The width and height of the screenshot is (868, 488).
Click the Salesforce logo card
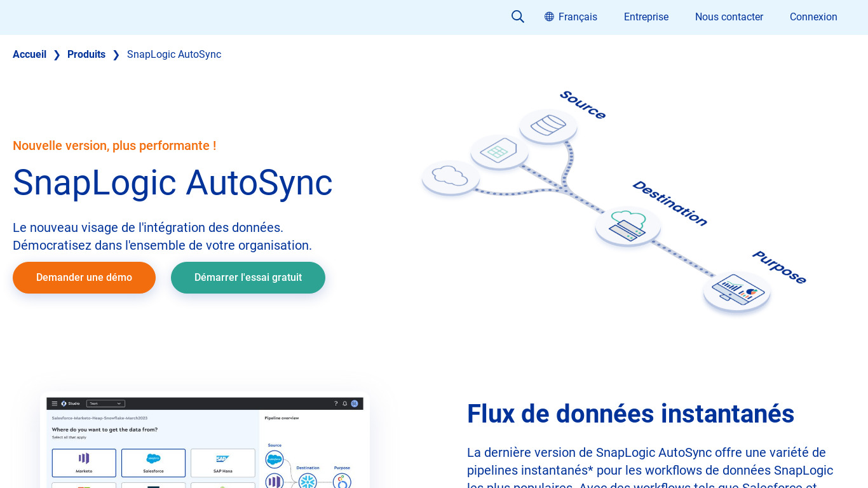[153, 463]
